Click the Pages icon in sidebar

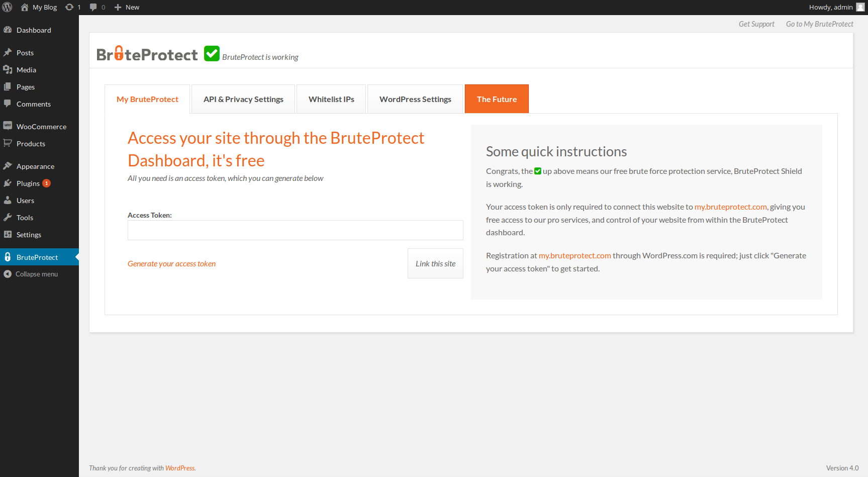[8, 86]
